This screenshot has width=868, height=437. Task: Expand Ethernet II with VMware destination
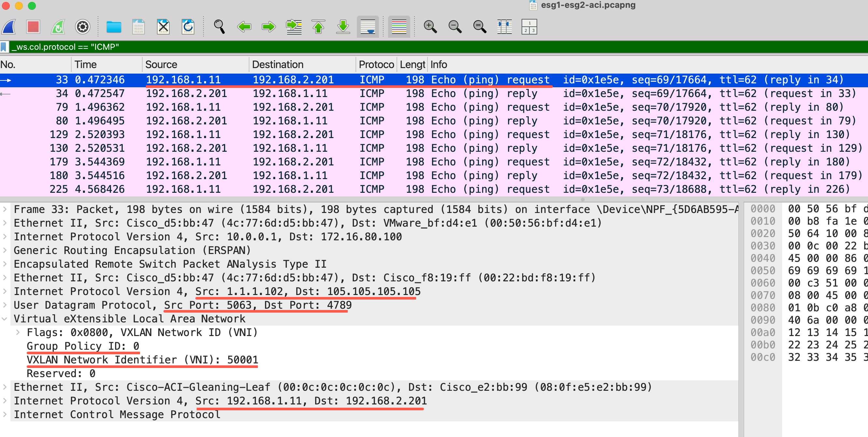pos(5,223)
